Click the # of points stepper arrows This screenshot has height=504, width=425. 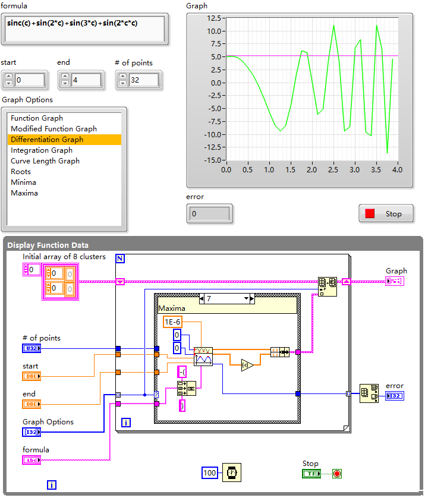click(122, 80)
